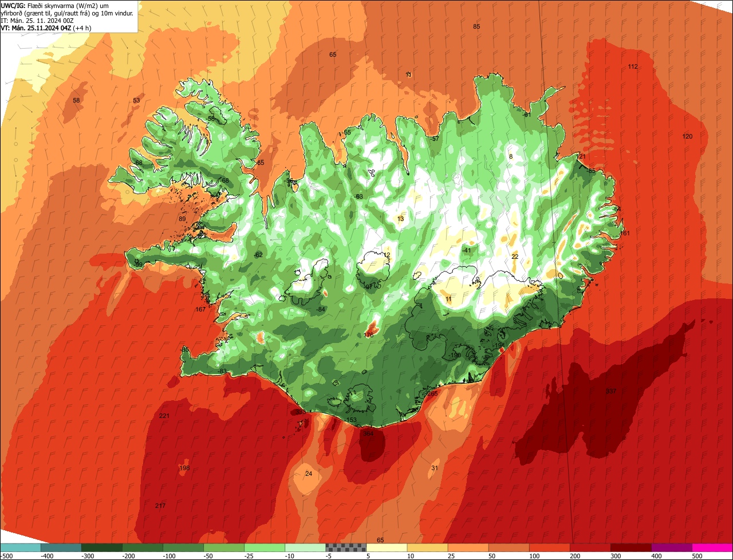Click the legend label '-500'
The image size is (733, 560).
[x=6, y=555]
